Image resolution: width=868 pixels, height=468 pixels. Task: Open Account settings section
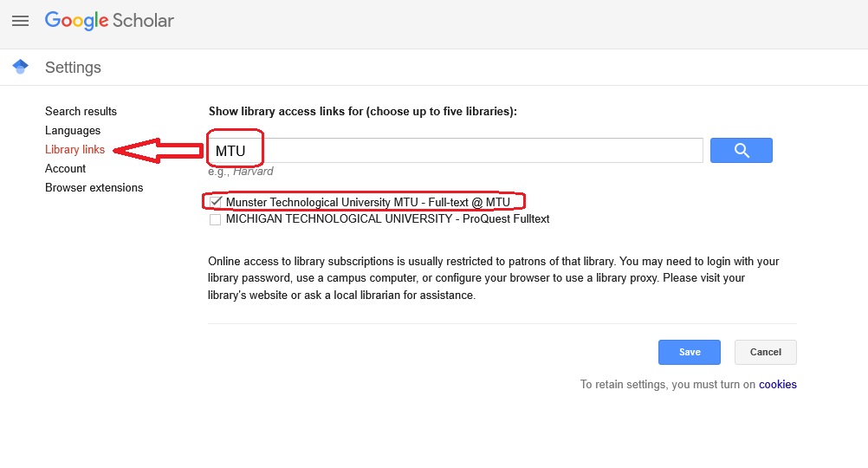(x=65, y=168)
